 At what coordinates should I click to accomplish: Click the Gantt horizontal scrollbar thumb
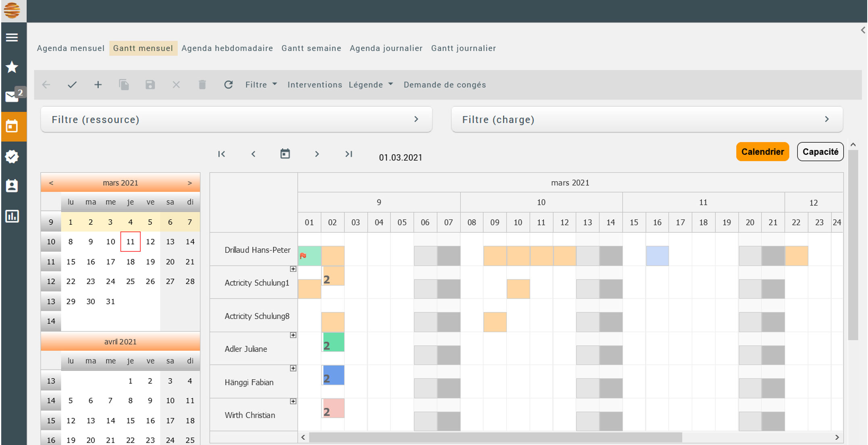click(495, 437)
